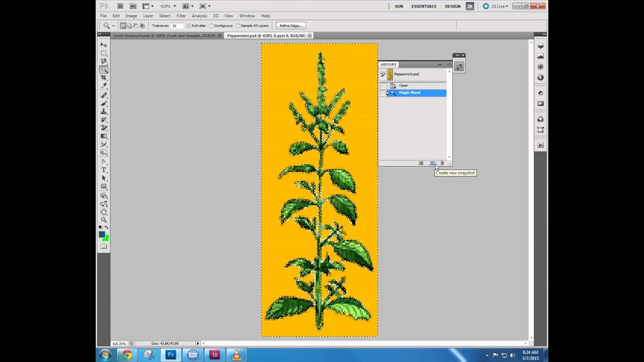Enable Sample All Layers checkbox
Viewport: 644px width, 362px height.
point(238,26)
